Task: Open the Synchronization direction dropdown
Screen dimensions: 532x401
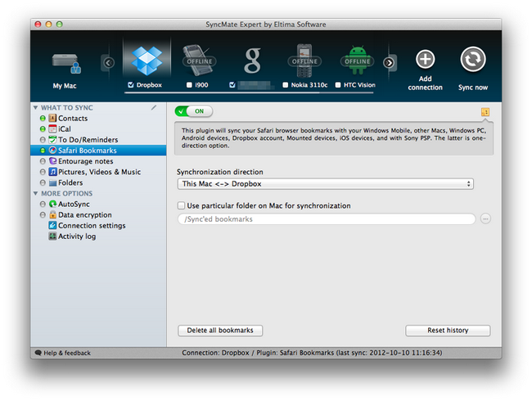Action: (326, 184)
